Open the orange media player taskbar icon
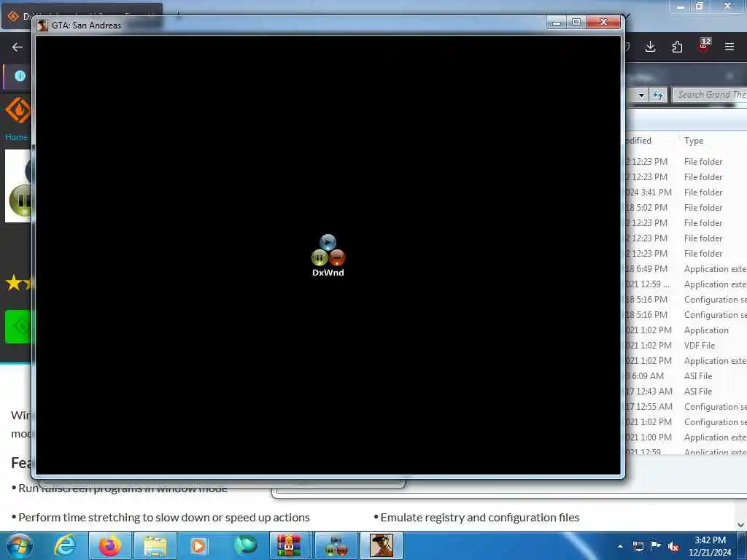 pyautogui.click(x=198, y=545)
